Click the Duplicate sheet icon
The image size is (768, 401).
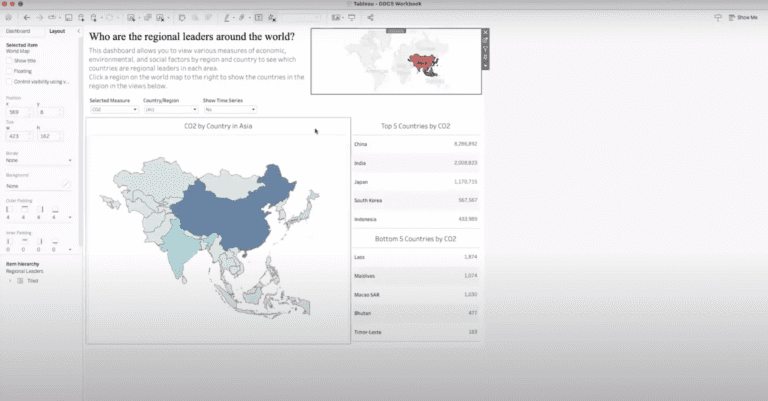click(x=147, y=18)
